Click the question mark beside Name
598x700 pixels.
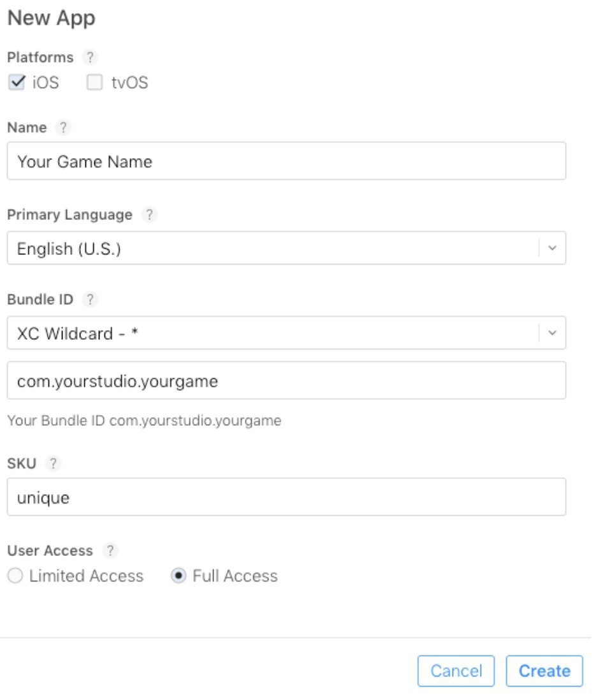point(62,128)
